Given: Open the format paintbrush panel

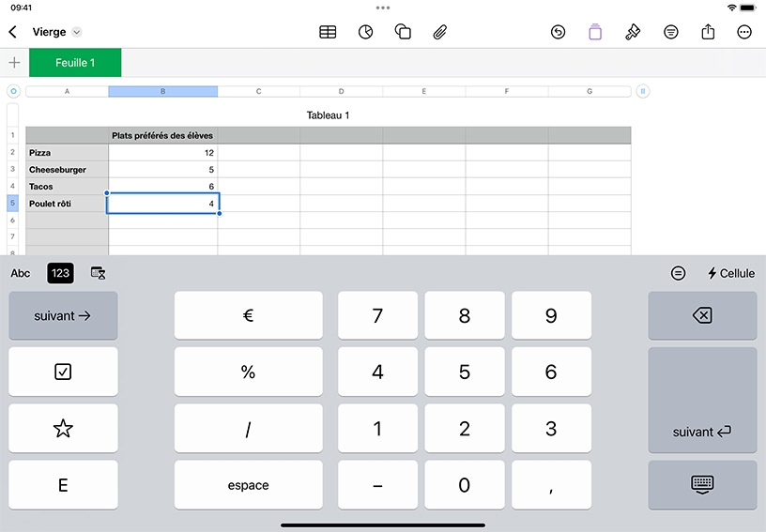Looking at the screenshot, I should click(633, 32).
